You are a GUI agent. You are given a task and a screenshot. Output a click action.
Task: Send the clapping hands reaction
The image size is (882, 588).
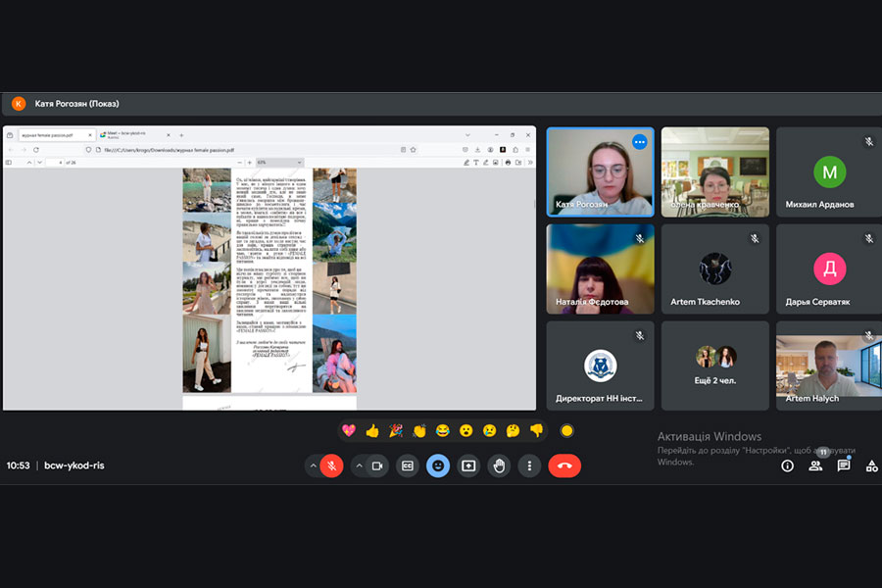(x=419, y=431)
